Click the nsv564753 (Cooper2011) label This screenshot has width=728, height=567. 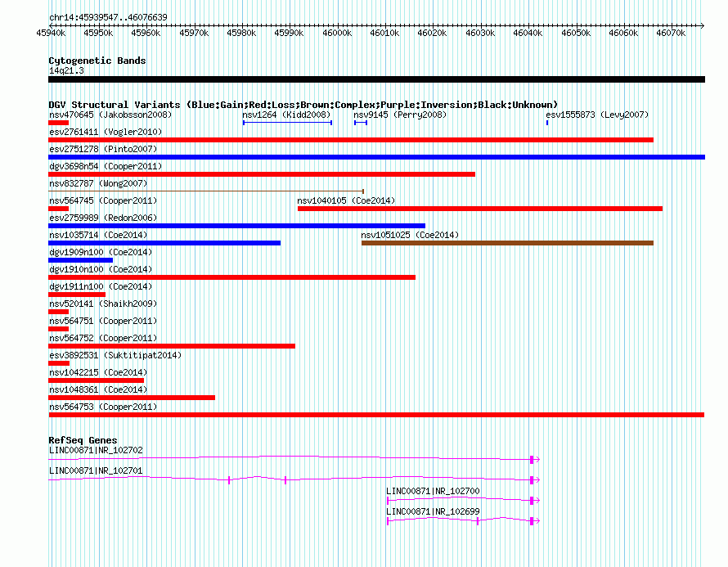click(x=103, y=407)
